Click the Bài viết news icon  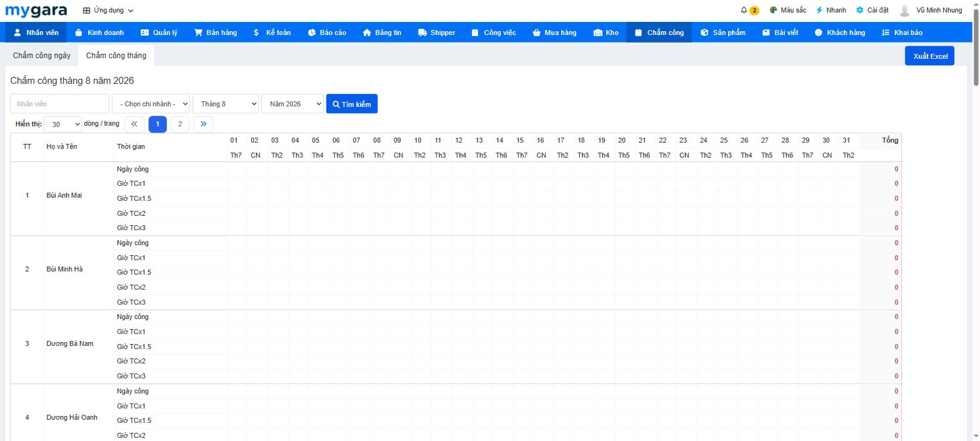(x=766, y=33)
